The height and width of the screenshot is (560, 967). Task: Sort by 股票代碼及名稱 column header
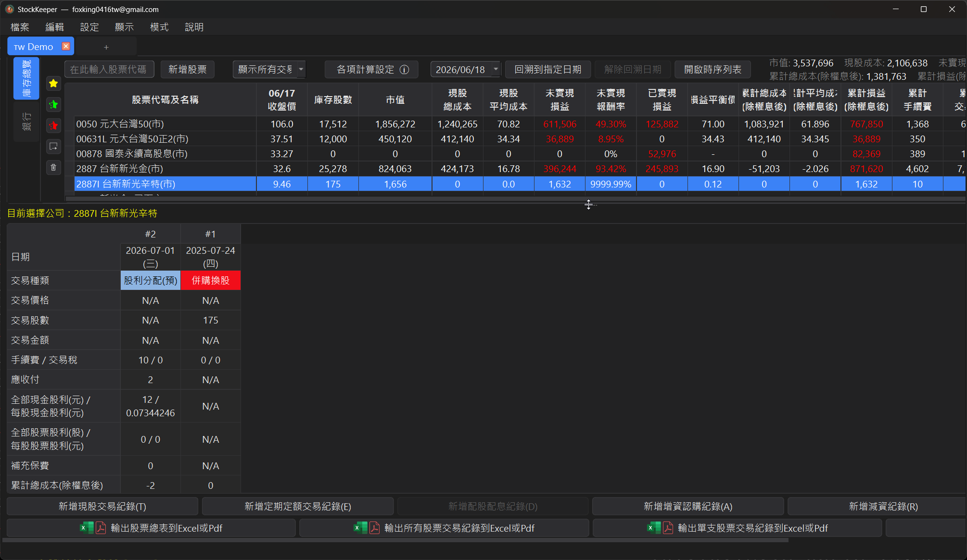pyautogui.click(x=165, y=100)
